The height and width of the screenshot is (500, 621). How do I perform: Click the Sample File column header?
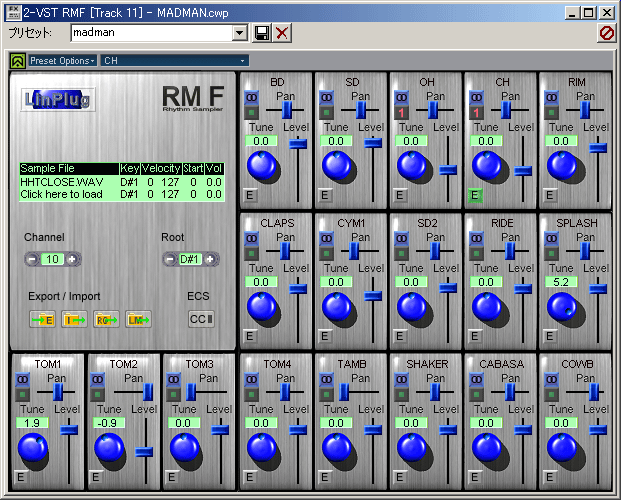tap(69, 169)
